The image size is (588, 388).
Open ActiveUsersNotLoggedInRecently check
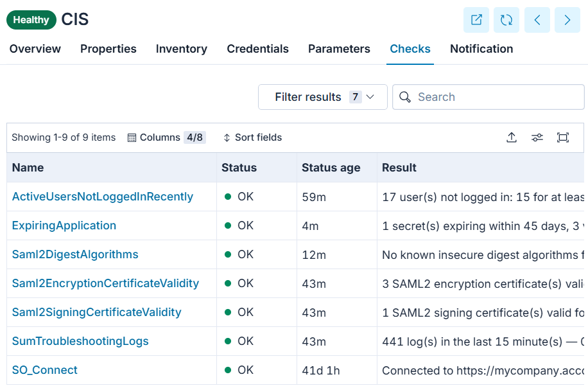102,197
